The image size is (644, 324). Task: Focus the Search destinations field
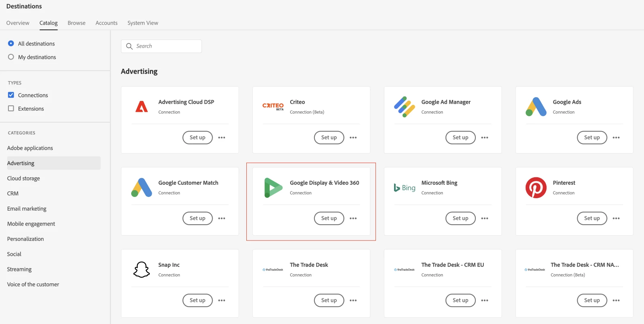tap(161, 46)
